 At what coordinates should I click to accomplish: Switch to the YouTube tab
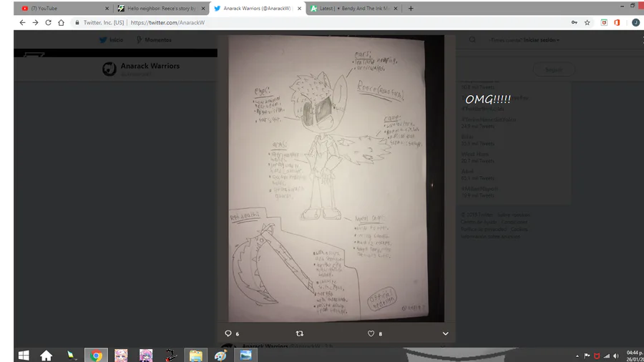[63, 8]
